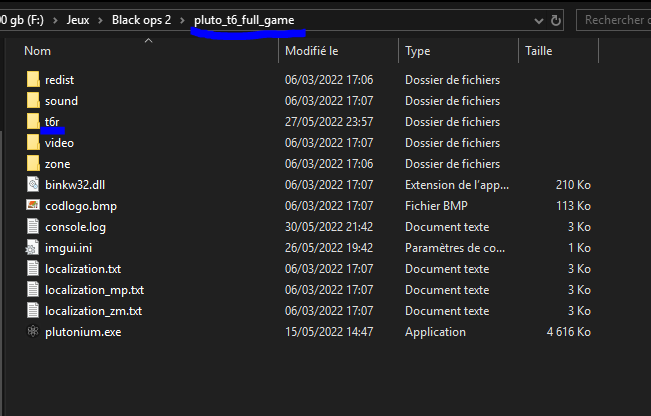Click the Fichier BMP type cell
This screenshot has width=651, height=416.
[x=436, y=206]
